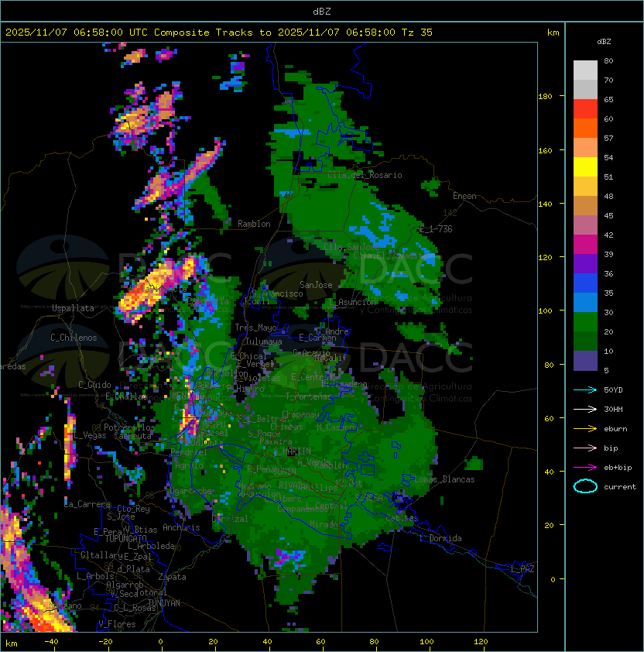Screen dimensions: 644x652
Task: Click the Tres_Mayo place label
Action: pyautogui.click(x=255, y=328)
